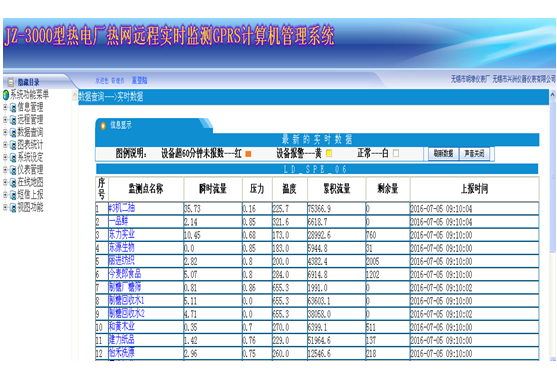Image resolution: width=557 pixels, height=380 pixels.
Task: Expand the 系统设定 tree node
Action: coord(5,157)
